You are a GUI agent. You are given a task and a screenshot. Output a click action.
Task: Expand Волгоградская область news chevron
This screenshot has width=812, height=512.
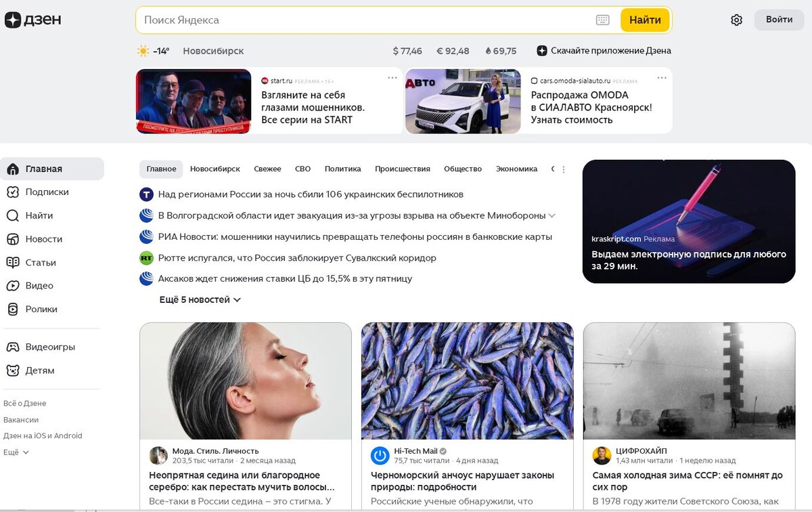point(552,216)
